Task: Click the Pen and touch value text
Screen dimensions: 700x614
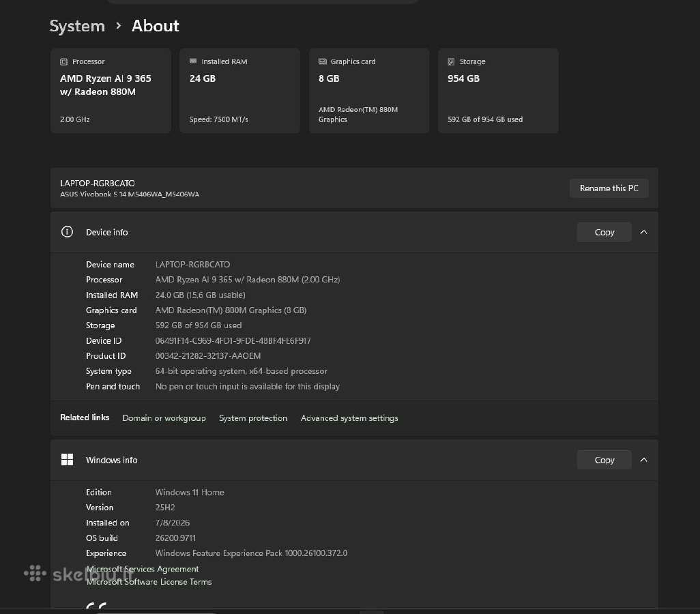Action: coord(248,386)
